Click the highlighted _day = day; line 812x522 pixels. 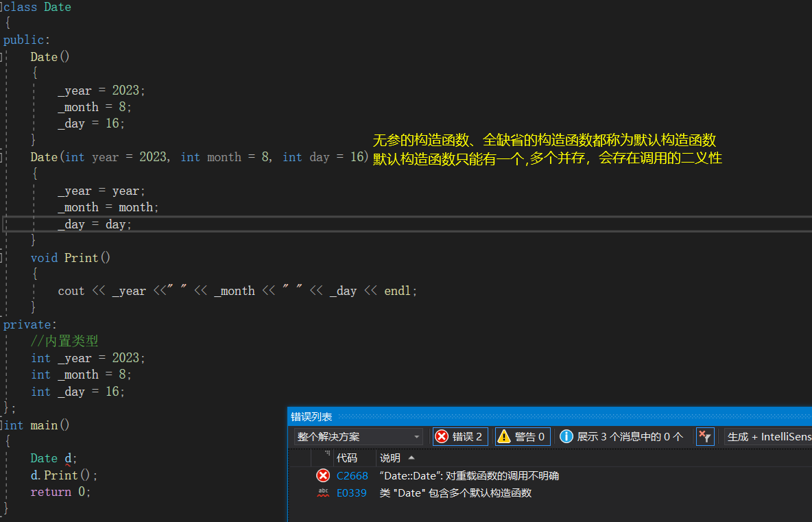point(95,224)
